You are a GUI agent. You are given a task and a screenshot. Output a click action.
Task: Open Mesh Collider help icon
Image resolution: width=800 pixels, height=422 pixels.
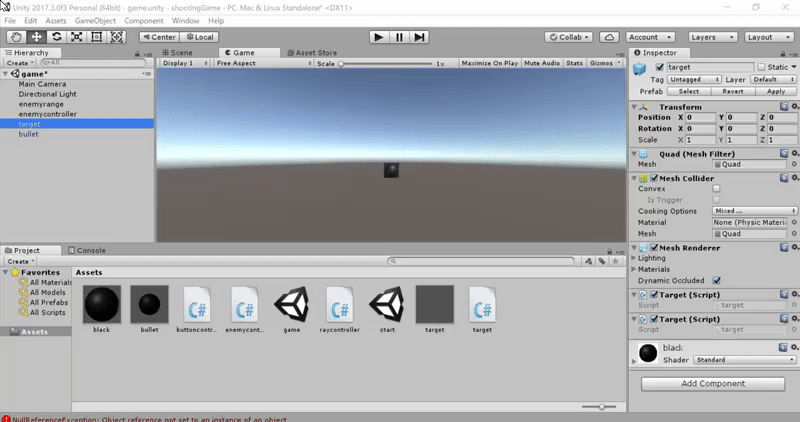[x=784, y=178]
